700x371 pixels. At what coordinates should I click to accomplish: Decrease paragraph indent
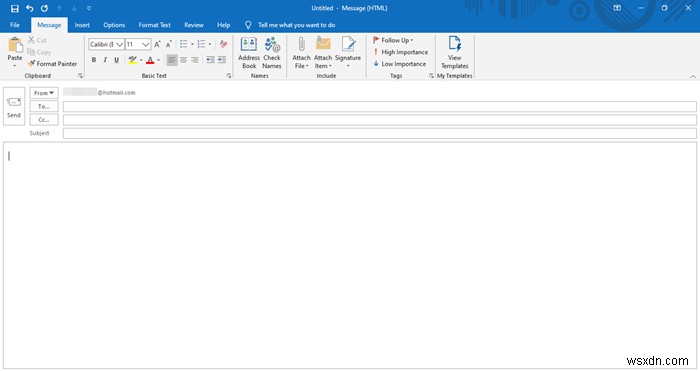[x=210, y=60]
